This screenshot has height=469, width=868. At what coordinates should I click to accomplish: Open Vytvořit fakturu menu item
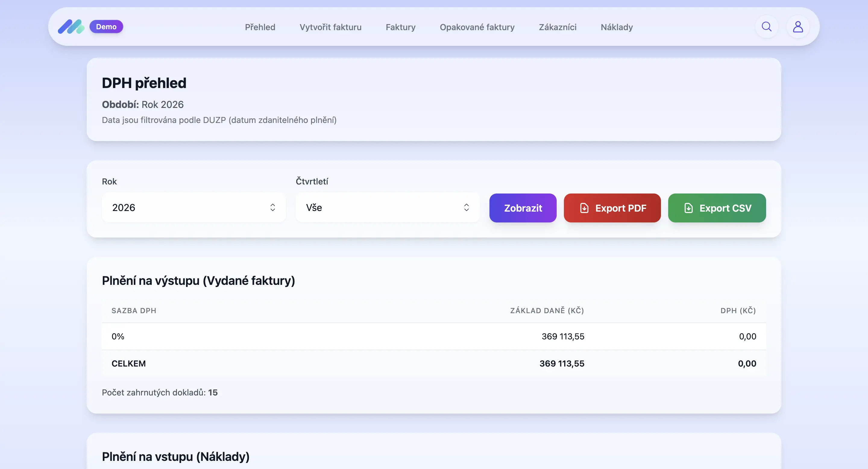tap(330, 27)
